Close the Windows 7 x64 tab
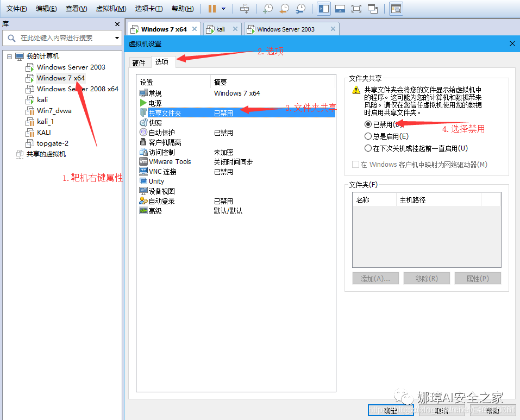Screen dimensions: 520x420 tap(195, 29)
